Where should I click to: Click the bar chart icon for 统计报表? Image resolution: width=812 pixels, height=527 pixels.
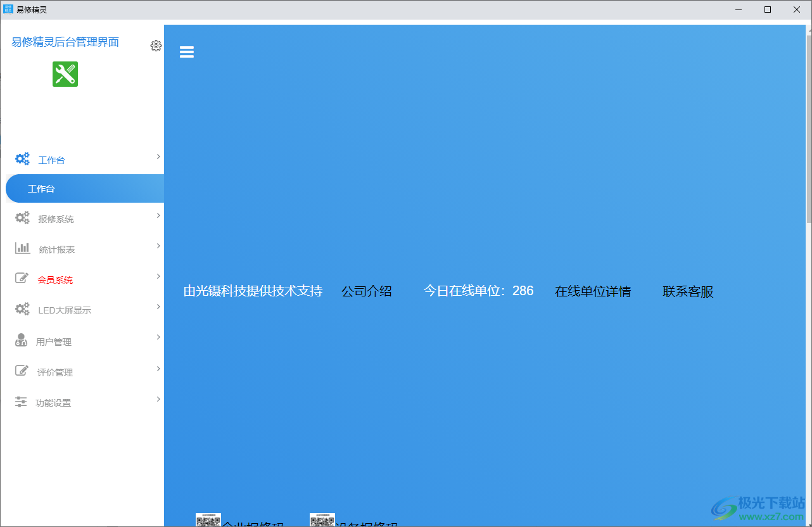(22, 248)
